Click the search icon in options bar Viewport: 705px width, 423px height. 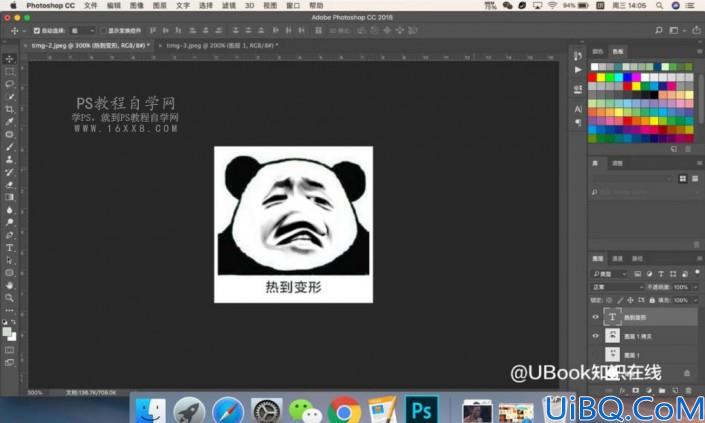coord(659,31)
